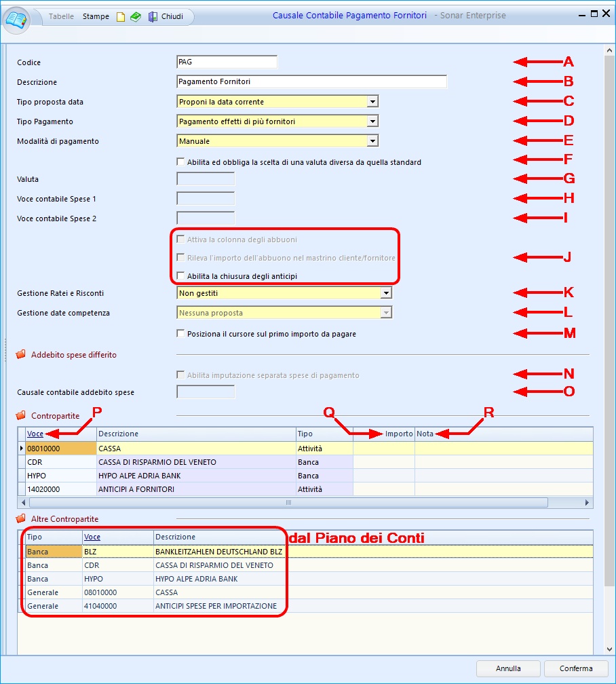The width and height of the screenshot is (616, 684).
Task: Click the Chiudi door icon
Action: pos(153,17)
